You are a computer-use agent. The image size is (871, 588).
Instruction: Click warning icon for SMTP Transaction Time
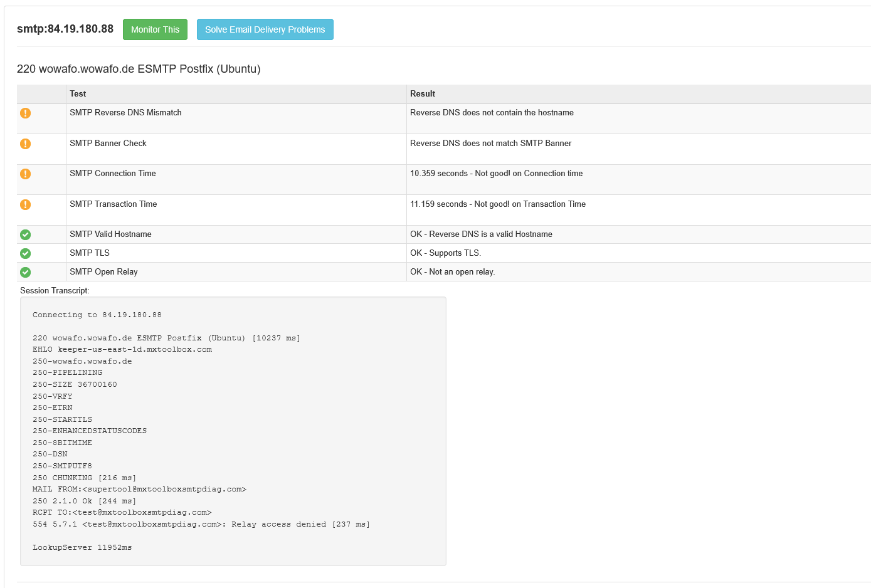pos(25,204)
